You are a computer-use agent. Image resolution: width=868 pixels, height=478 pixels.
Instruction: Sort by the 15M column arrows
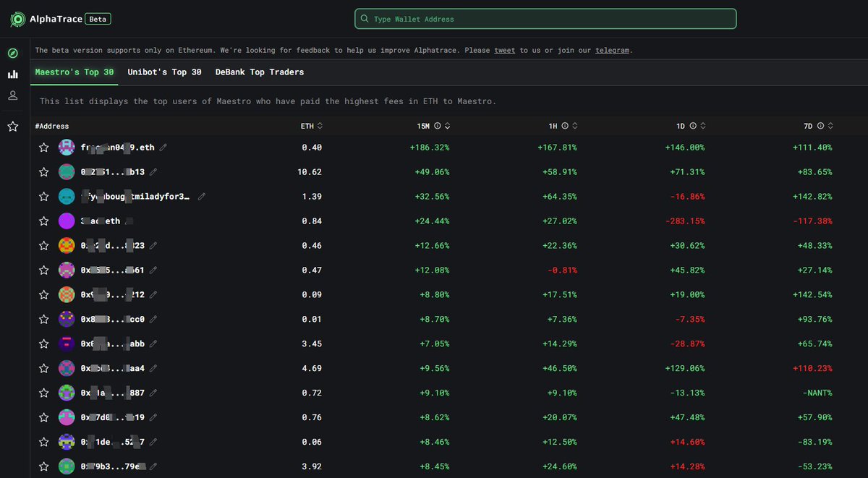tap(447, 126)
